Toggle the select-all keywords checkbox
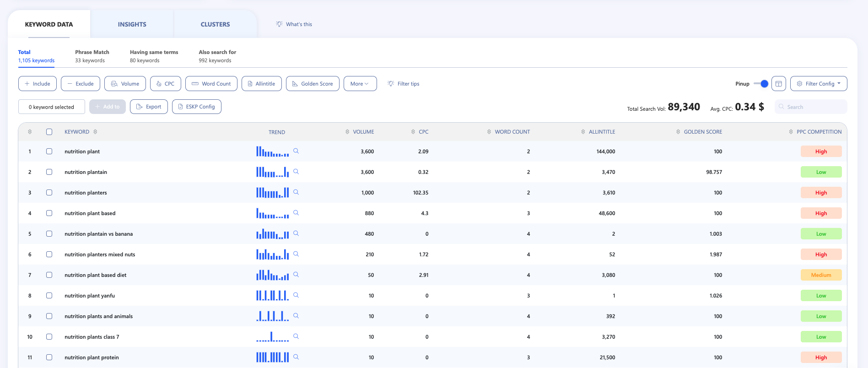Screen dimensions: 868x368 (x=49, y=132)
